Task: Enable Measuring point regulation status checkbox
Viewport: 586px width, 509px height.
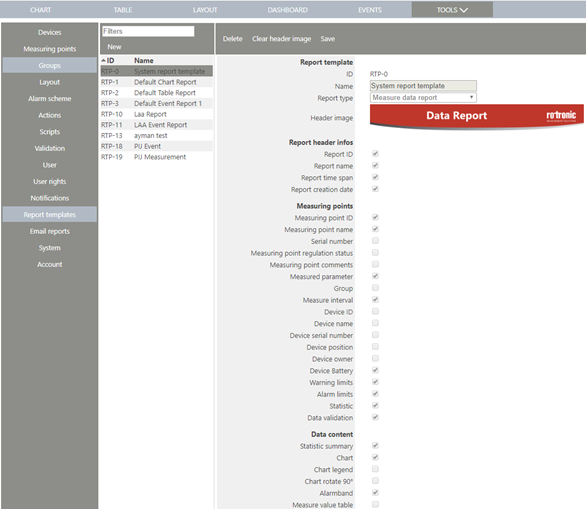Action: pyautogui.click(x=375, y=253)
